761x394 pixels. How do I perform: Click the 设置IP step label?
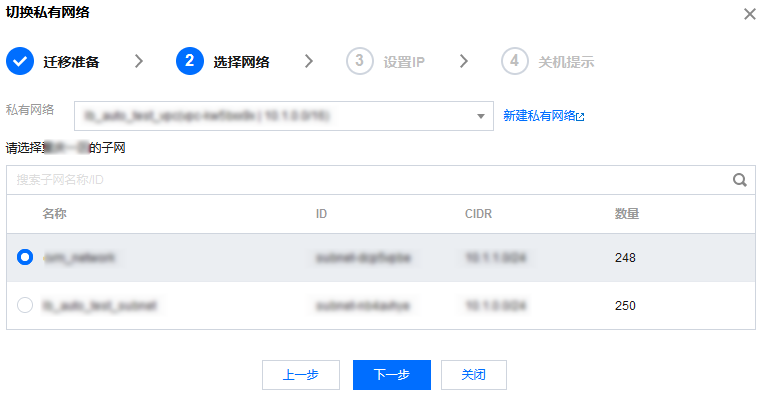coord(404,62)
